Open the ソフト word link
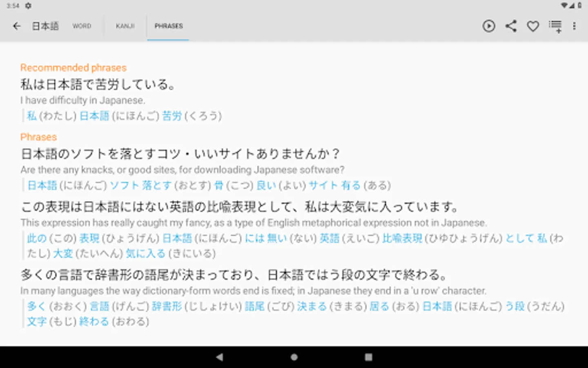This screenshot has width=588, height=368. [x=125, y=185]
